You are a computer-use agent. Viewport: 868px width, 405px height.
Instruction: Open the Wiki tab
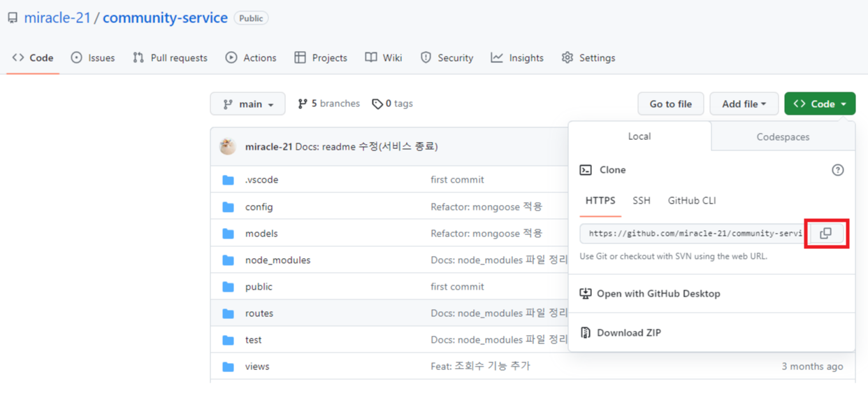click(384, 57)
